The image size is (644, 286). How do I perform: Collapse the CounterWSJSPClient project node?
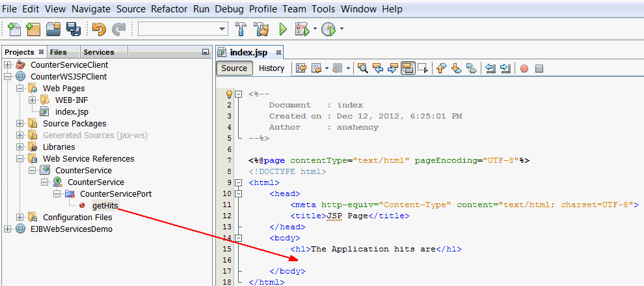[x=7, y=76]
